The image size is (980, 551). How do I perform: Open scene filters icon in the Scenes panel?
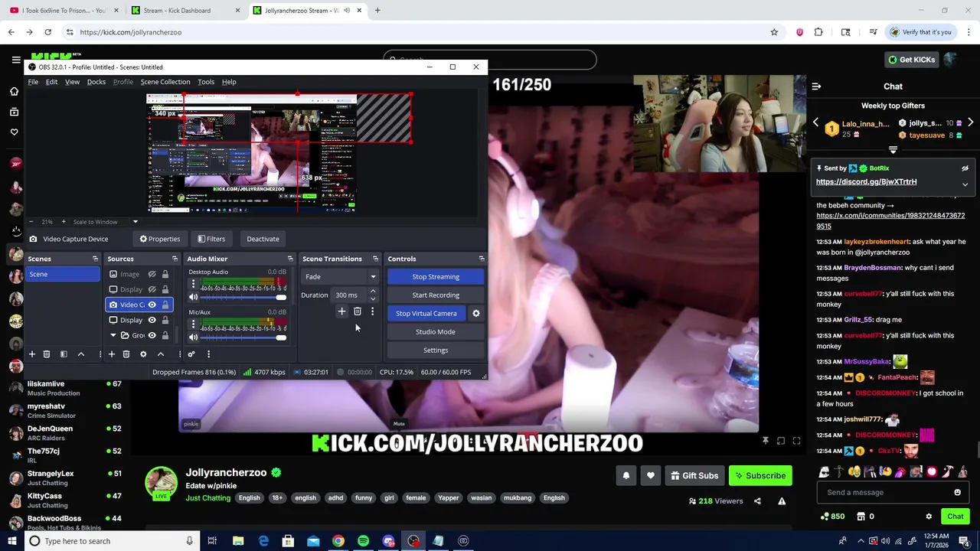[64, 354]
